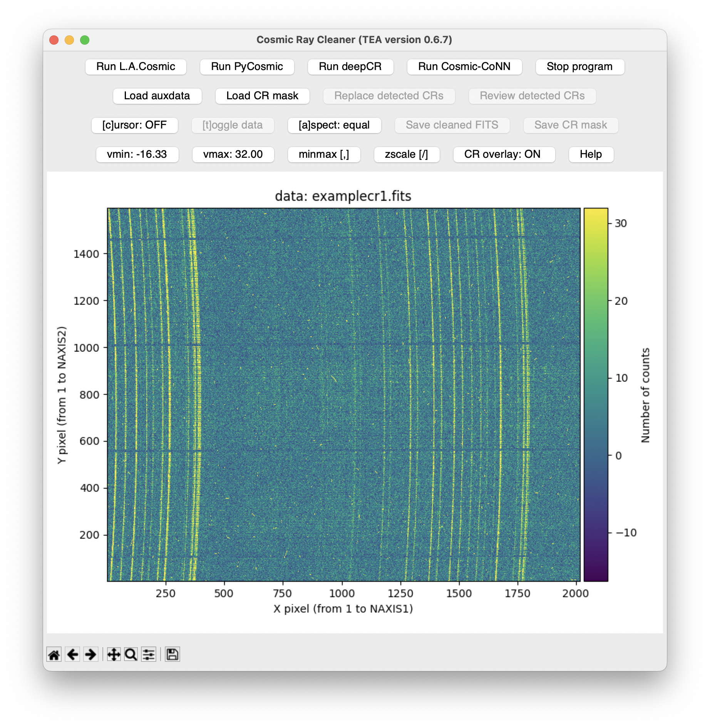Save the figure with floppy disk icon
710x728 pixels.
[x=172, y=655]
